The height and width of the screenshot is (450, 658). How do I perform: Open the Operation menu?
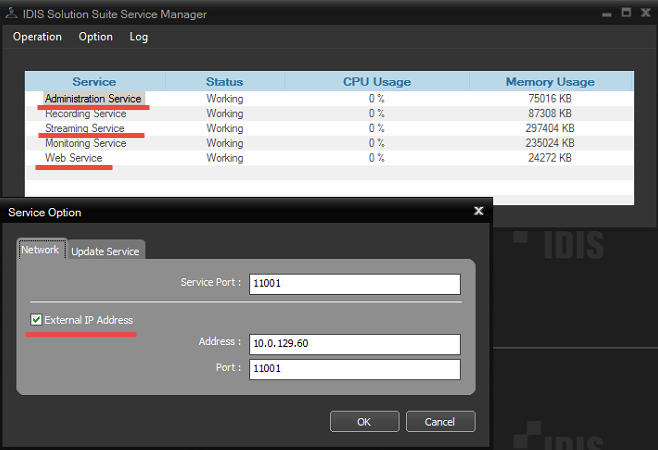tap(37, 37)
